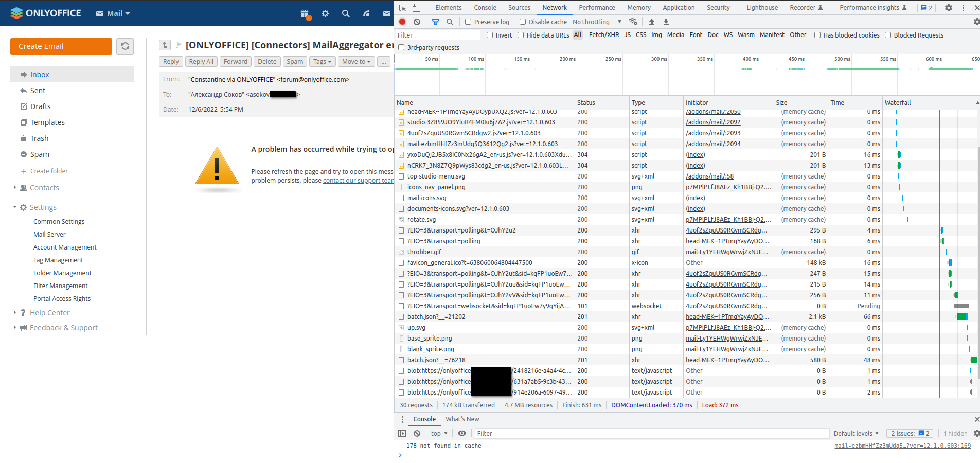Open the 2 issues badge in DevTools tab bar

pos(926,8)
